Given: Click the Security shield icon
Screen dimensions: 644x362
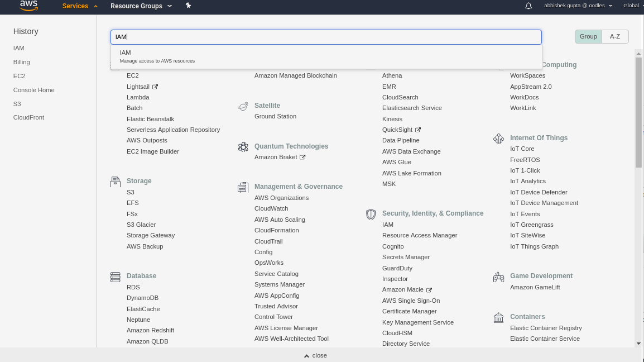Looking at the screenshot, I should click(x=371, y=214).
